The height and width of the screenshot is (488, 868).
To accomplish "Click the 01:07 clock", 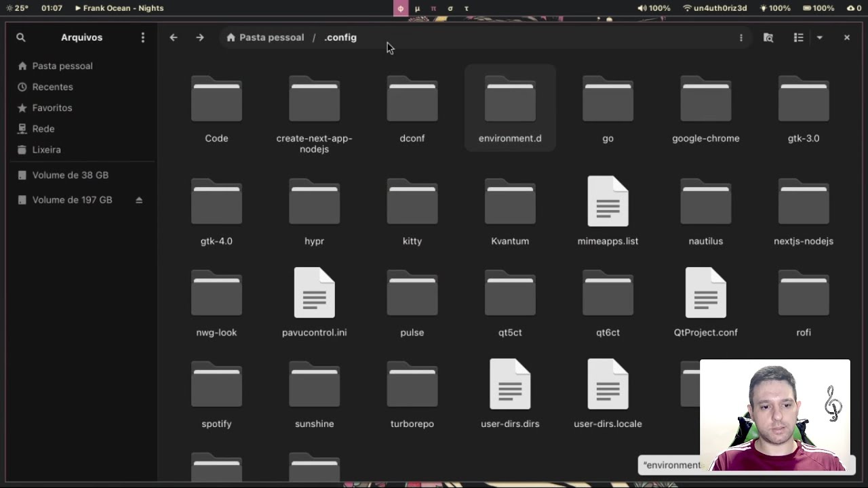I will tap(52, 8).
